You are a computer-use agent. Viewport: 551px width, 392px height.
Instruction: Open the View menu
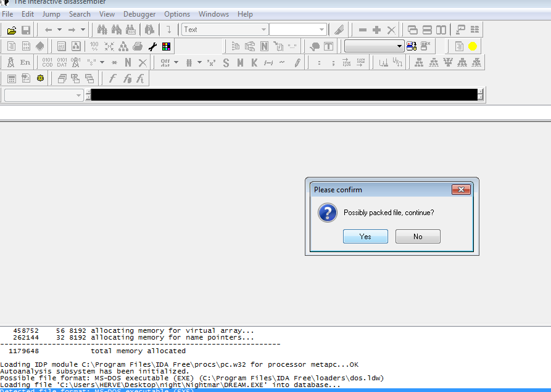(107, 14)
